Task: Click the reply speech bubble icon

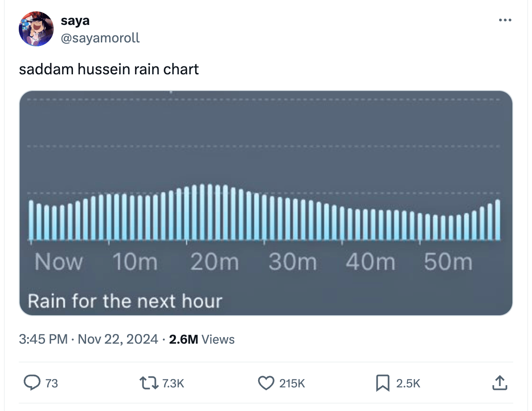Action: 31,383
